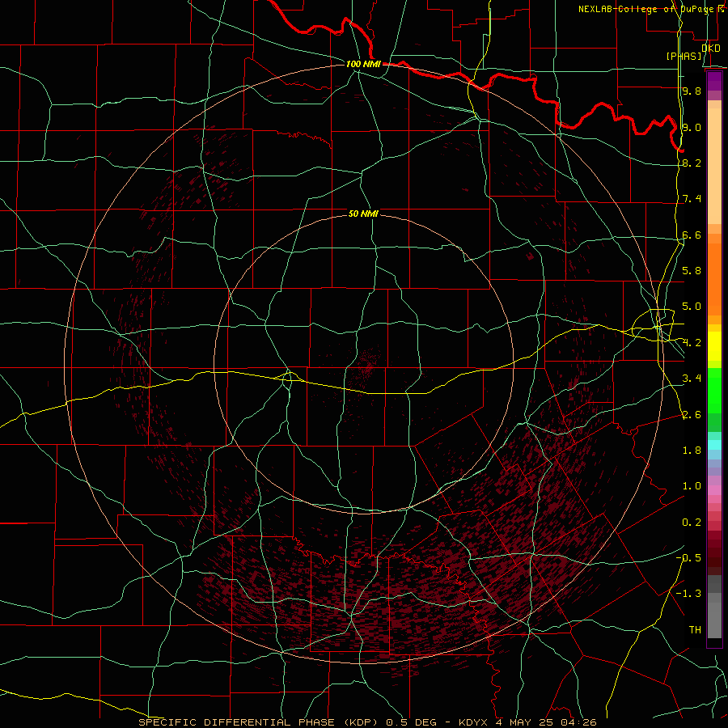Click the 3.4 value on the color scale
Viewport: 728px width, 728px height.
point(692,379)
